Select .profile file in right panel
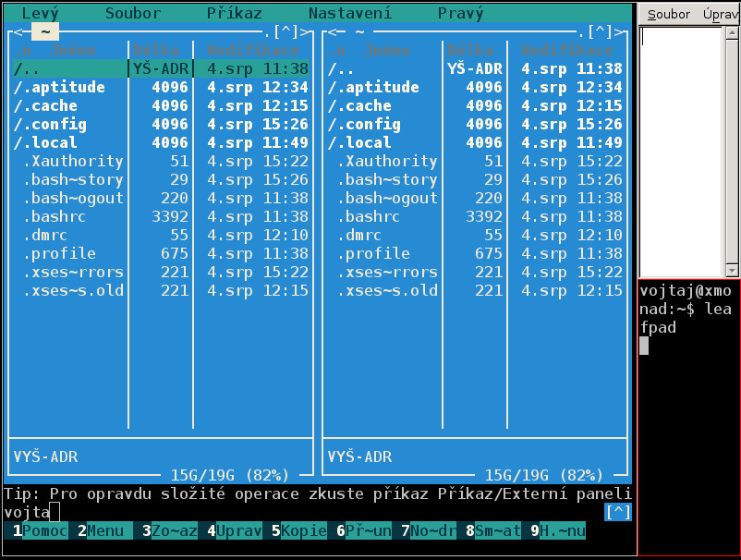Screen dimensions: 741x560 point(476,253)
